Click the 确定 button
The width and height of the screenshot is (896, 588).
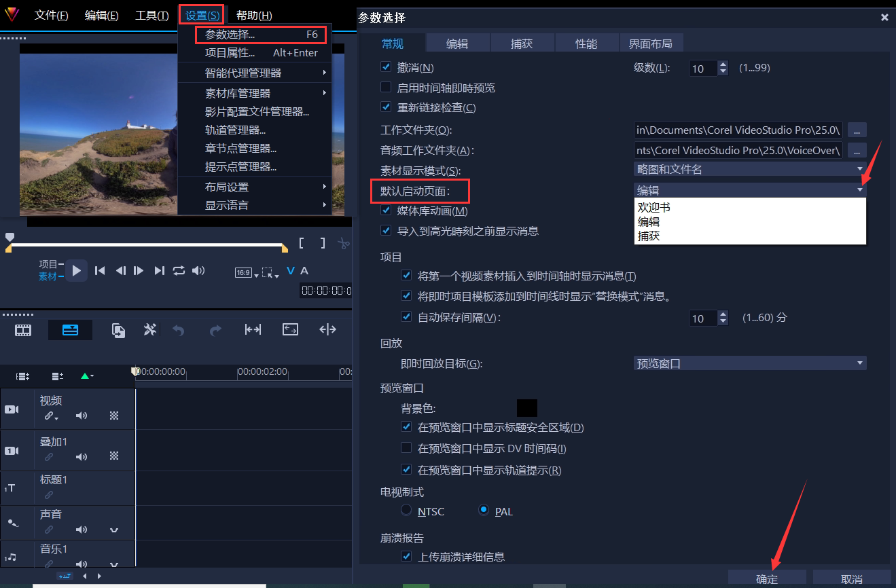click(x=767, y=579)
